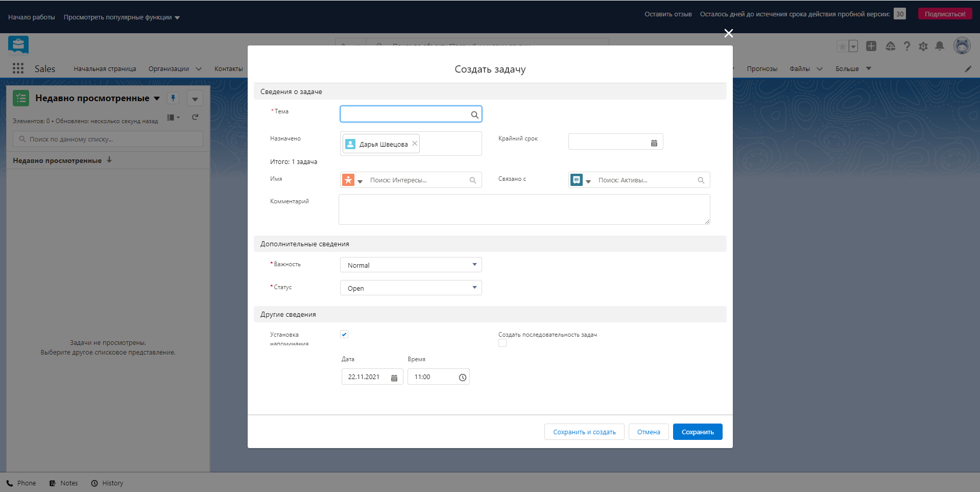Open the reminder time clock icon
This screenshot has height=492, width=980.
click(x=462, y=378)
